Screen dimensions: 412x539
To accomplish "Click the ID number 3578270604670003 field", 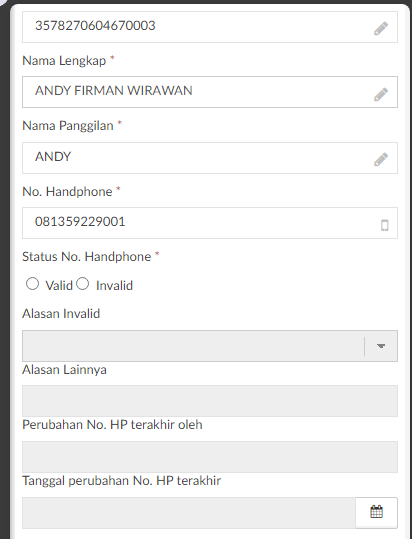I will (x=210, y=27).
